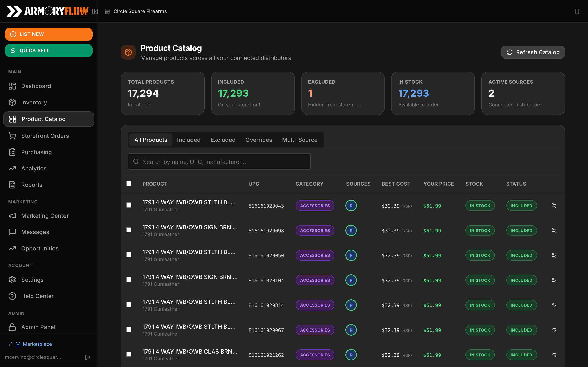Check the select-all checkbox in the table header

129,184
